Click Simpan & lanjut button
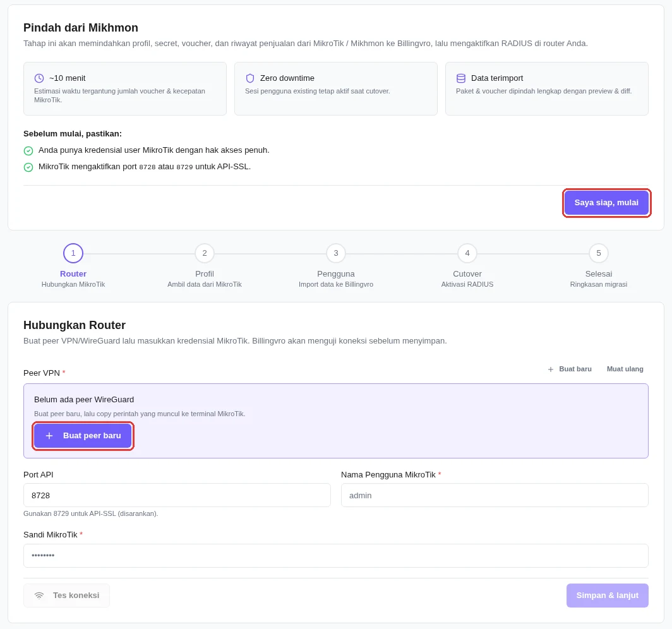This screenshot has height=629, width=672. pos(608,596)
